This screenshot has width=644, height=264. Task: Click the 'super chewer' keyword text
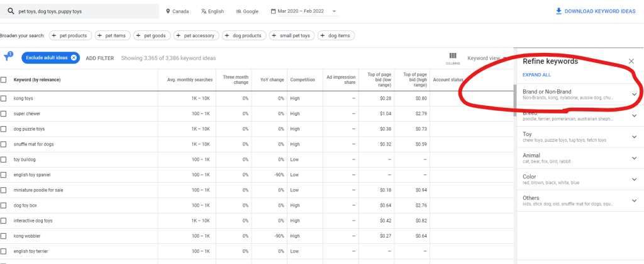pos(27,114)
